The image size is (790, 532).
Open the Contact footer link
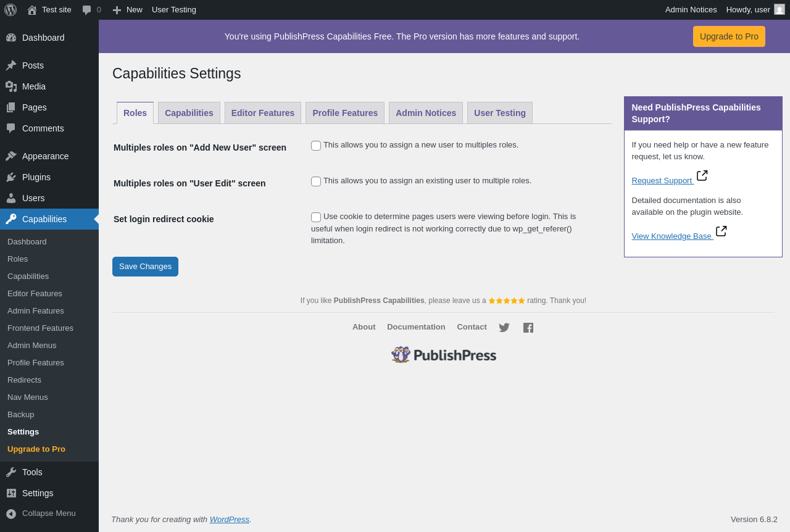tap(472, 327)
